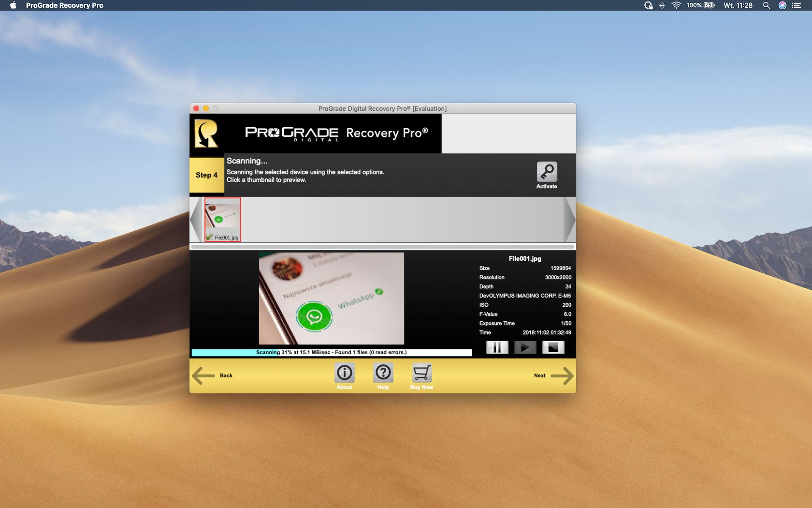Open the Apple menu
The height and width of the screenshot is (508, 812).
click(x=13, y=5)
